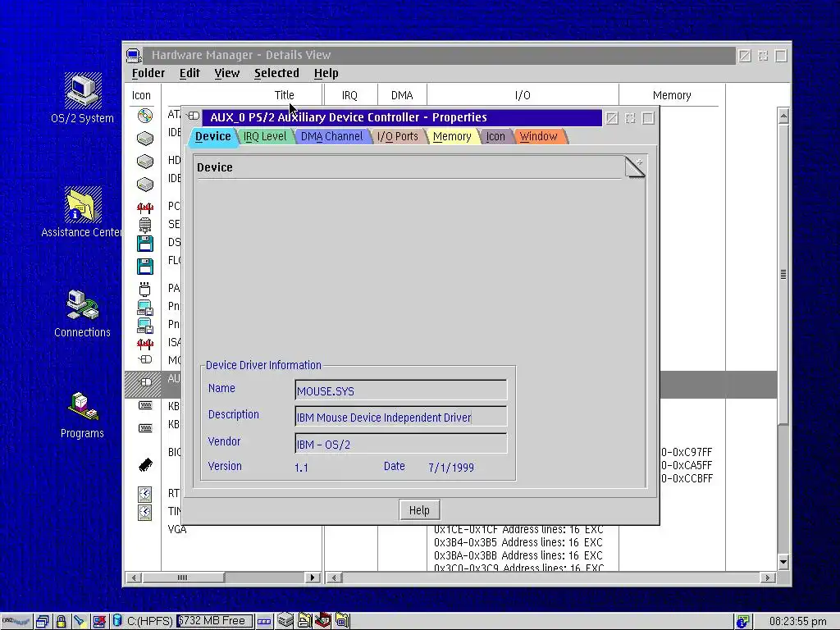Click the driver Name field MOUSE.SYS
The image size is (840, 630).
(x=400, y=391)
